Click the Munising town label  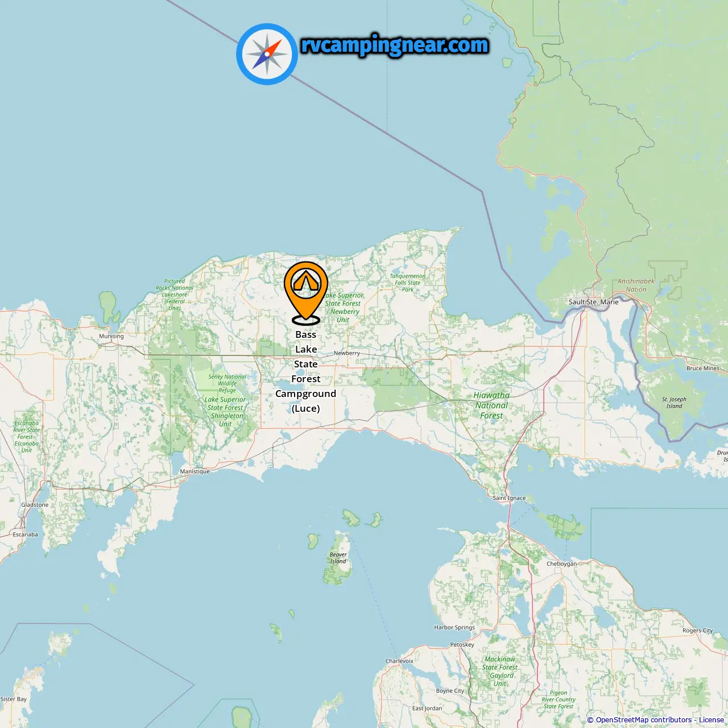tap(111, 336)
